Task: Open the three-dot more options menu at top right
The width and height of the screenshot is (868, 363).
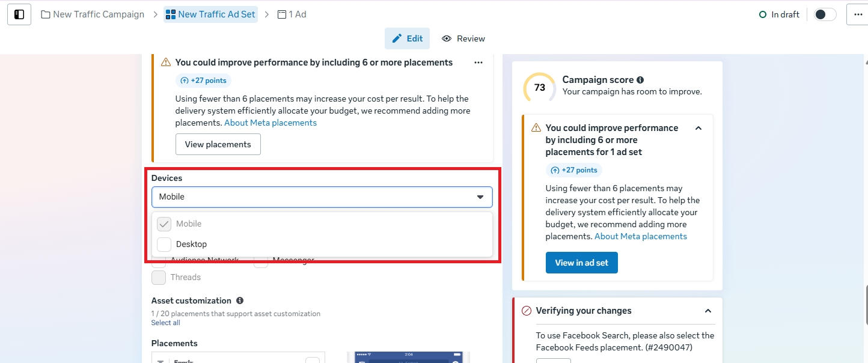Action: 858,14
